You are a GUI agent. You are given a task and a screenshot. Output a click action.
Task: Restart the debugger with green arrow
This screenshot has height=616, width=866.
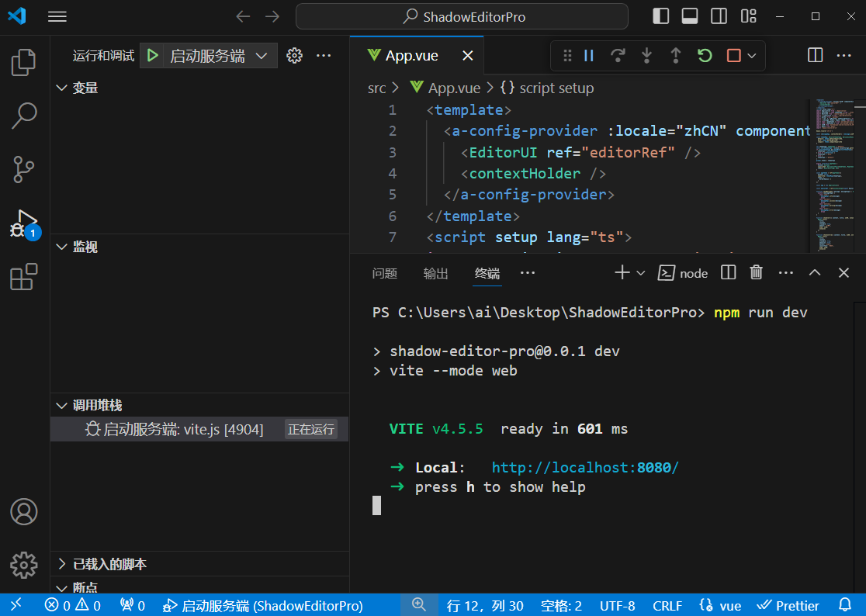click(705, 55)
